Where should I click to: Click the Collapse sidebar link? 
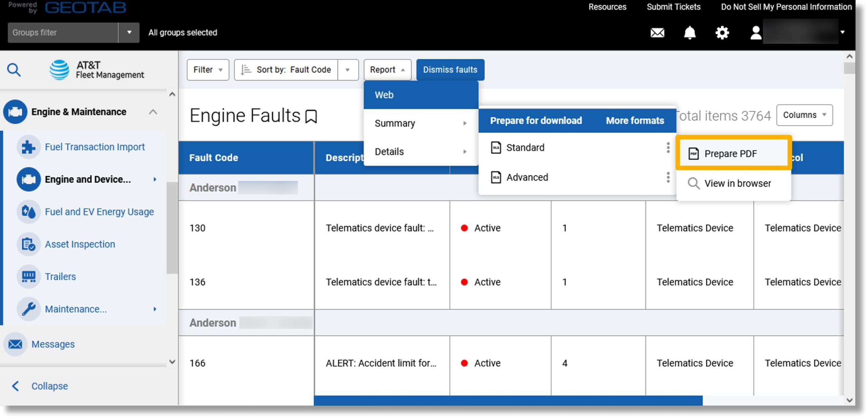50,386
